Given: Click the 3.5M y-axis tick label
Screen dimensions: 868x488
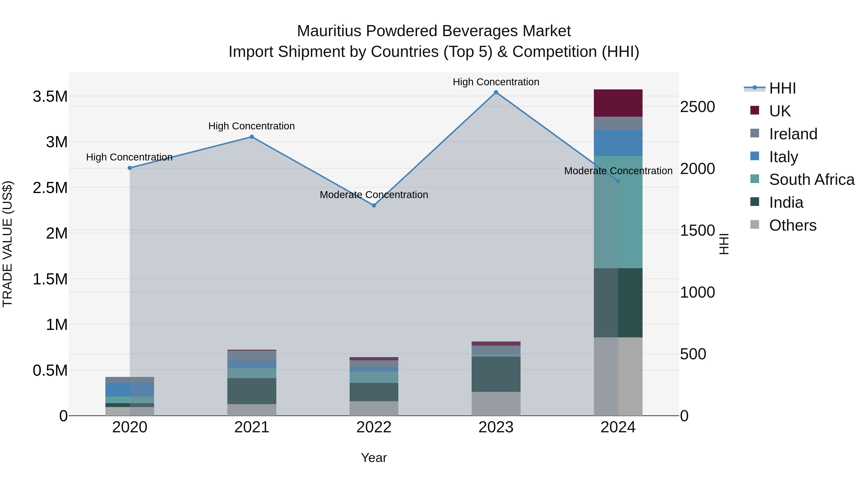Looking at the screenshot, I should 50,96.
